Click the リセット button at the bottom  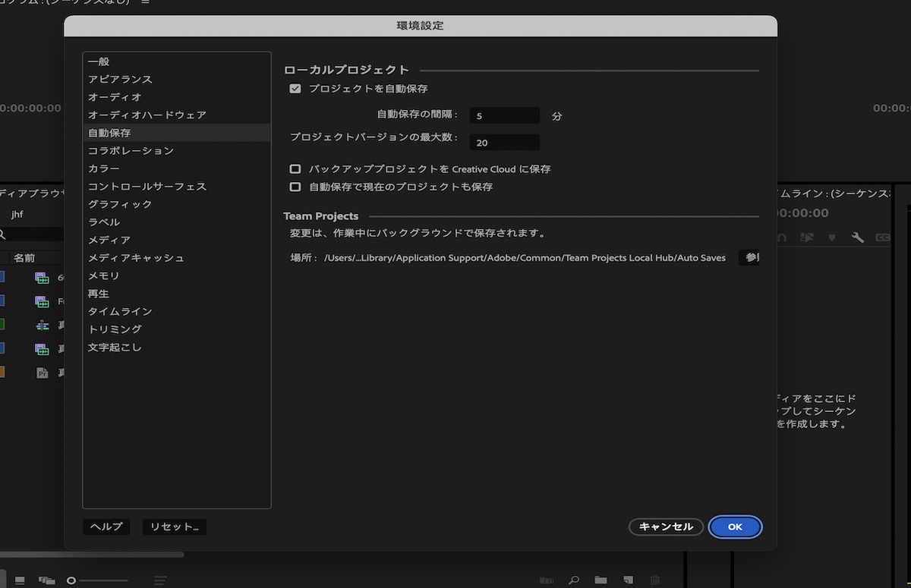(x=174, y=527)
